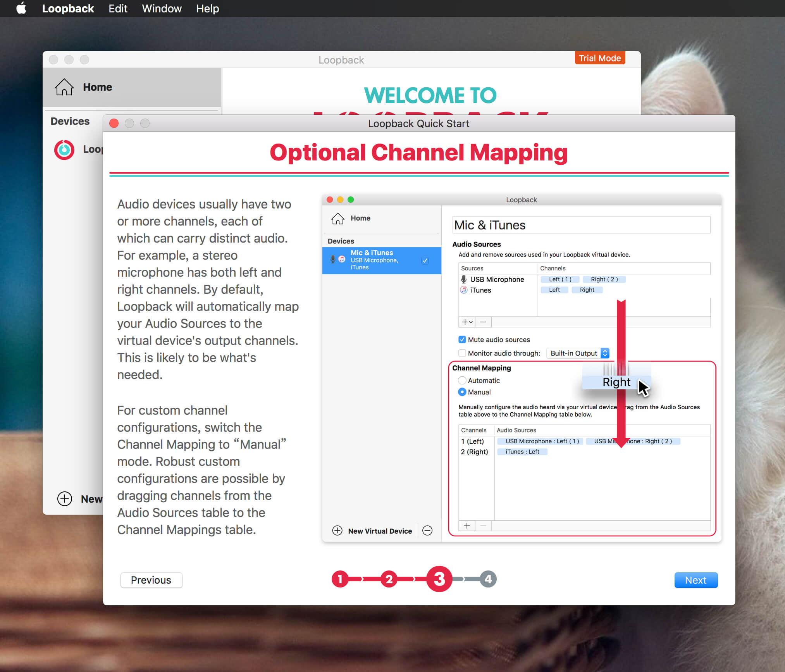The height and width of the screenshot is (672, 785).
Task: Enable Monitor audio through checkbox
Action: pyautogui.click(x=462, y=353)
